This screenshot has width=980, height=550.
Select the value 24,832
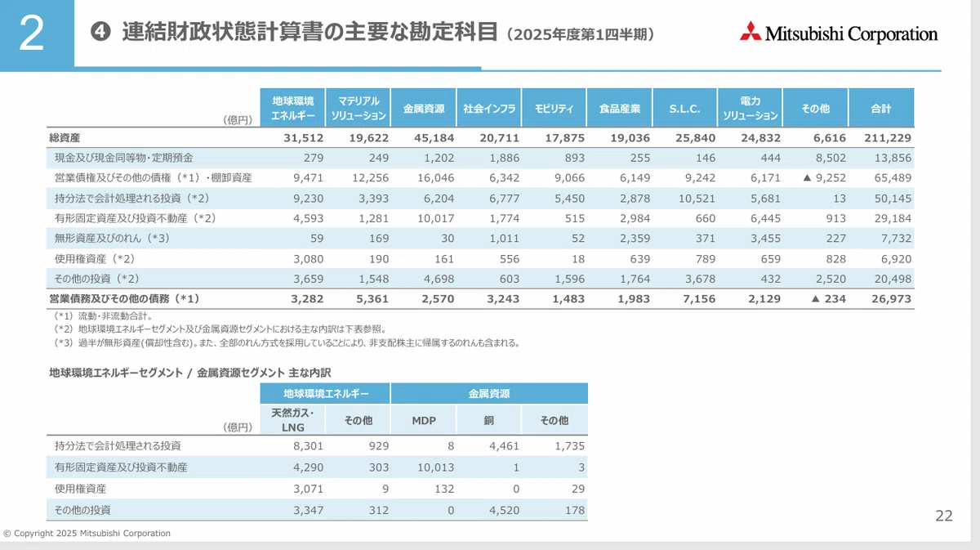(x=761, y=138)
